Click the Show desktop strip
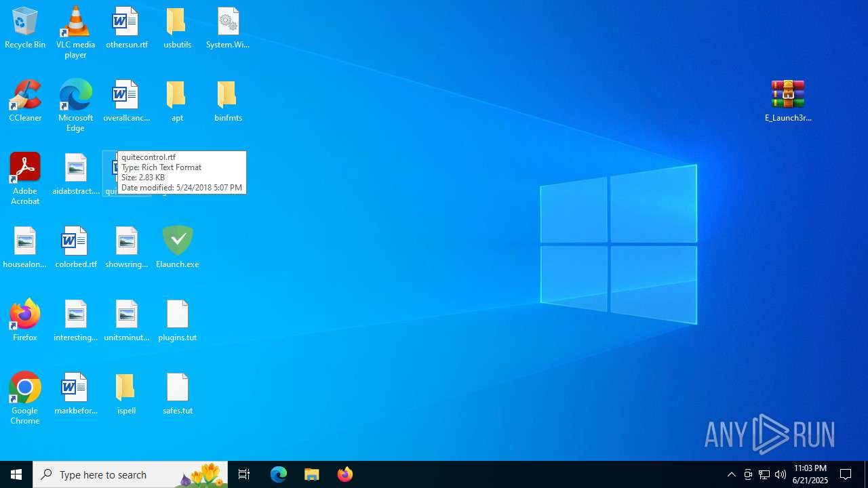Viewport: 868px width, 488px height. pos(866,474)
